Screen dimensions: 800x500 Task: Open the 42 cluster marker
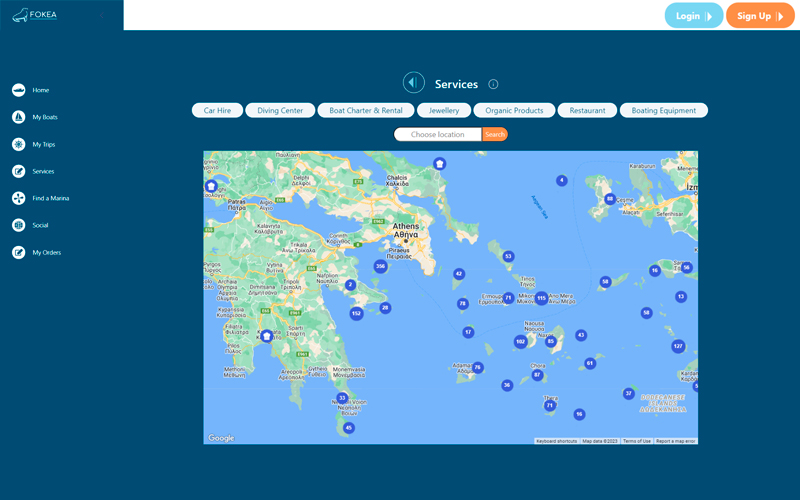pos(459,274)
